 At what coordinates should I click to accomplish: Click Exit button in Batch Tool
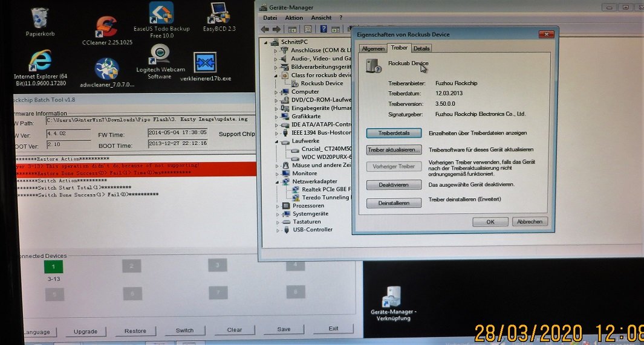pos(334,329)
